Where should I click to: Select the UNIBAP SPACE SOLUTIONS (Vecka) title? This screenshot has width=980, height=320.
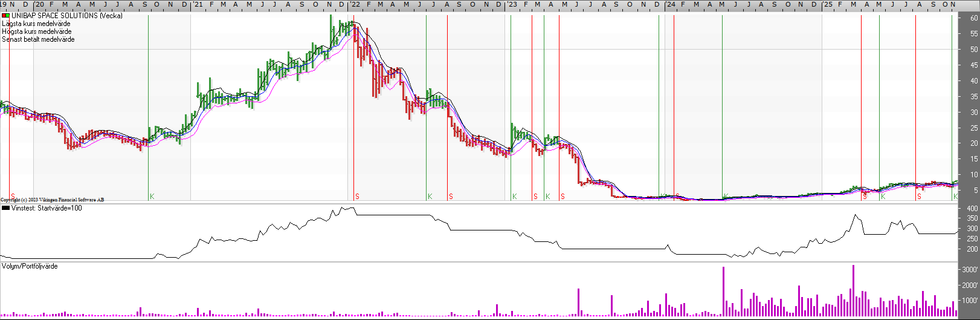pos(66,16)
